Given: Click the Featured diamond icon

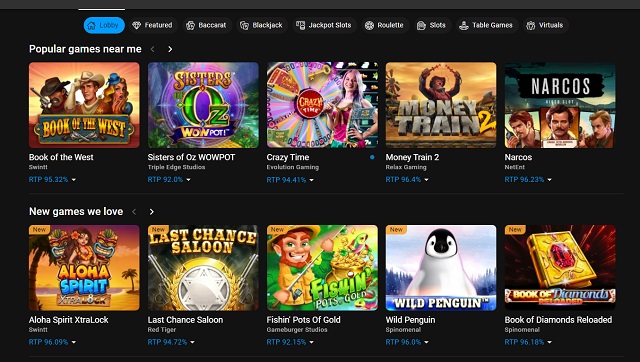Looking at the screenshot, I should (x=136, y=25).
